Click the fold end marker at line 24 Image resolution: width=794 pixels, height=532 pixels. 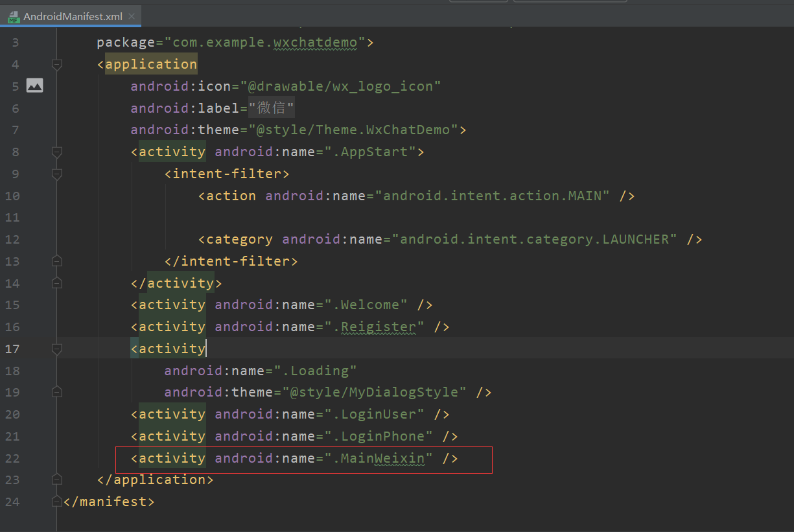tap(56, 502)
